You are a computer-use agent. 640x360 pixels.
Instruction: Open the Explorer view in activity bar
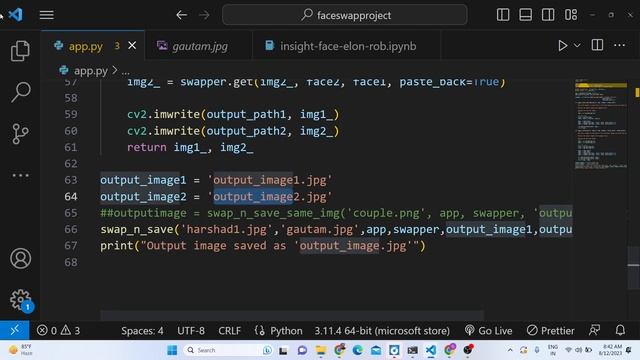(20, 51)
